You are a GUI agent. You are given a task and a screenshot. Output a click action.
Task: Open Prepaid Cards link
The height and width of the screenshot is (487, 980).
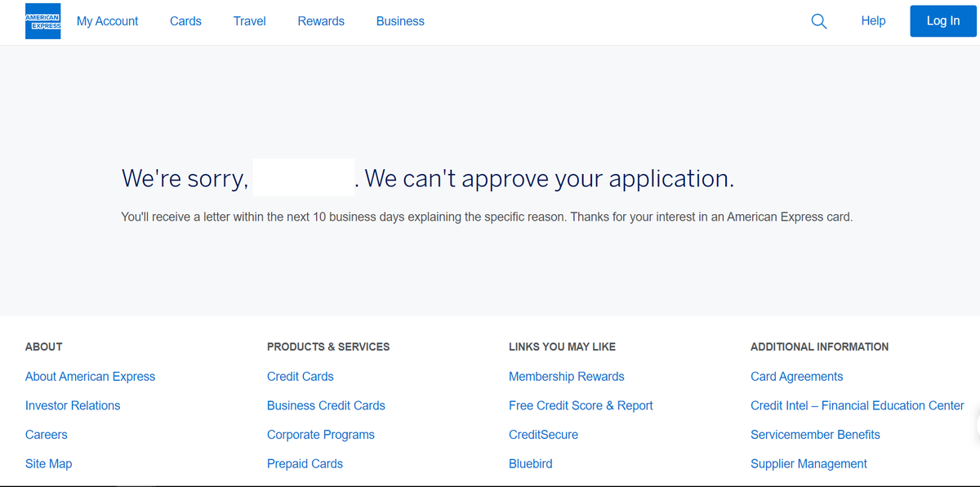[x=305, y=463]
